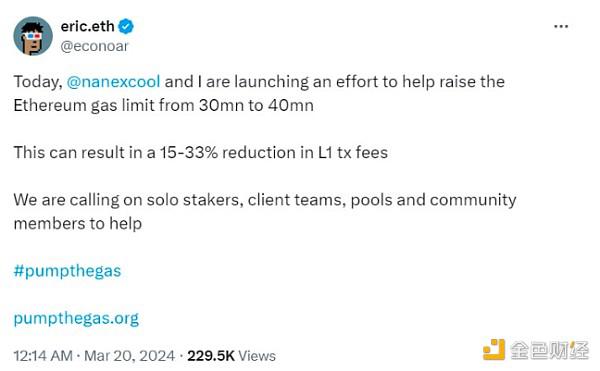Click the blue verified badge
Screen dimensions: 600x371
coord(126,26)
